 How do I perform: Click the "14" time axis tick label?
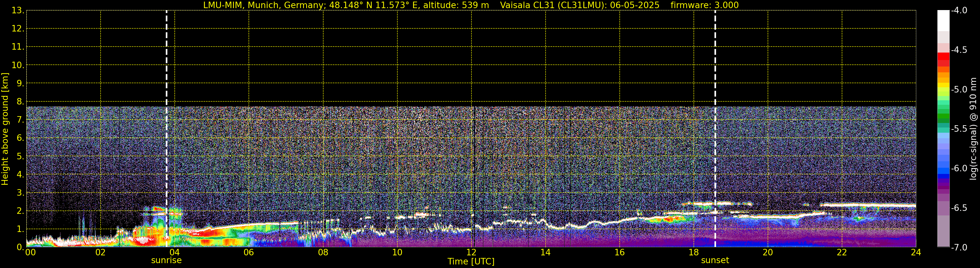click(545, 252)
